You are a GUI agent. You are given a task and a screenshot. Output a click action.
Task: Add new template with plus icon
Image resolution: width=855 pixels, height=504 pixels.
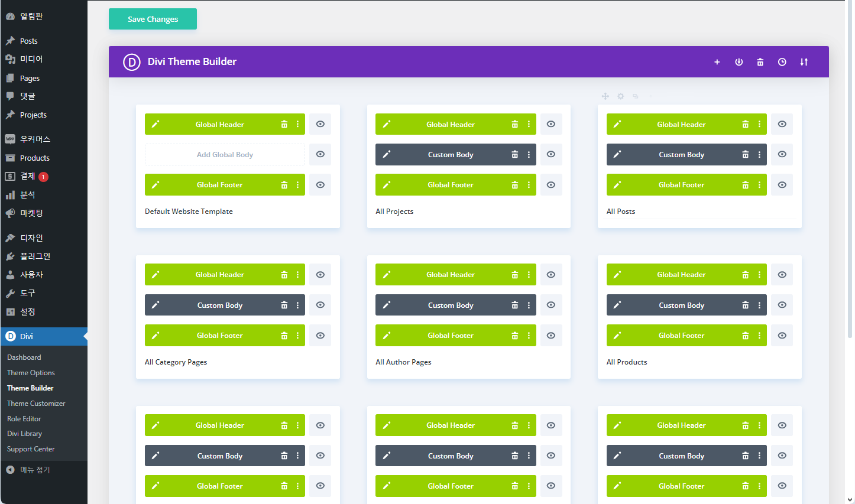coord(717,62)
